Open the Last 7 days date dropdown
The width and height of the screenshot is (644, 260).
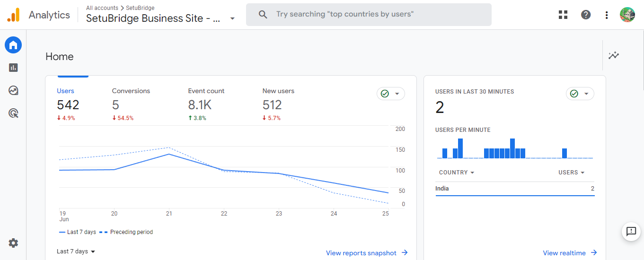[76, 251]
